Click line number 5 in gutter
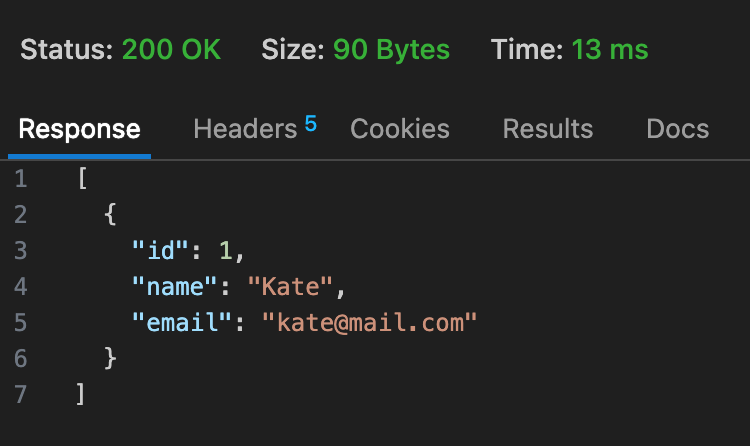The image size is (750, 446). pos(21,323)
